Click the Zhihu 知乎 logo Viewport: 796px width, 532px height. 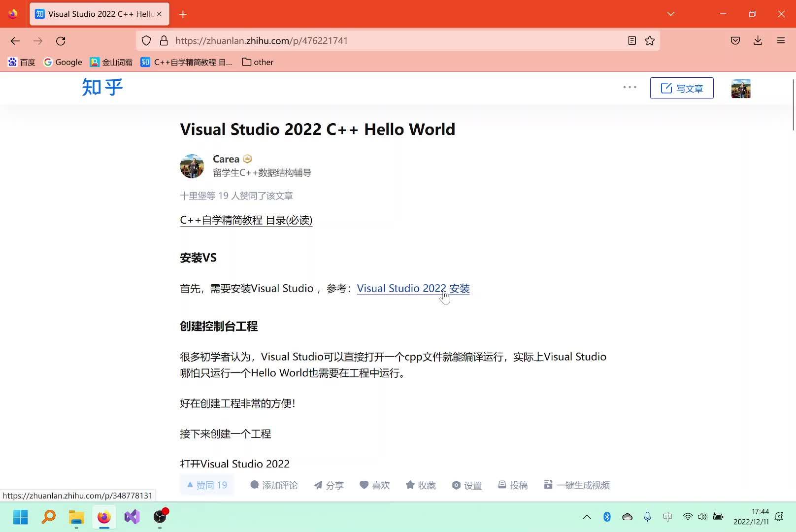click(x=102, y=88)
